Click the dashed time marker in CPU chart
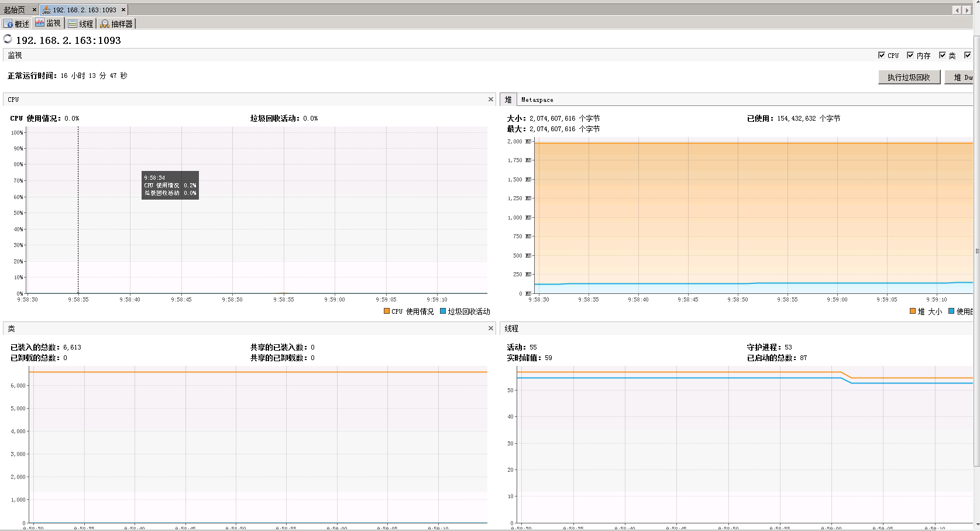980x531 pixels. [78, 210]
